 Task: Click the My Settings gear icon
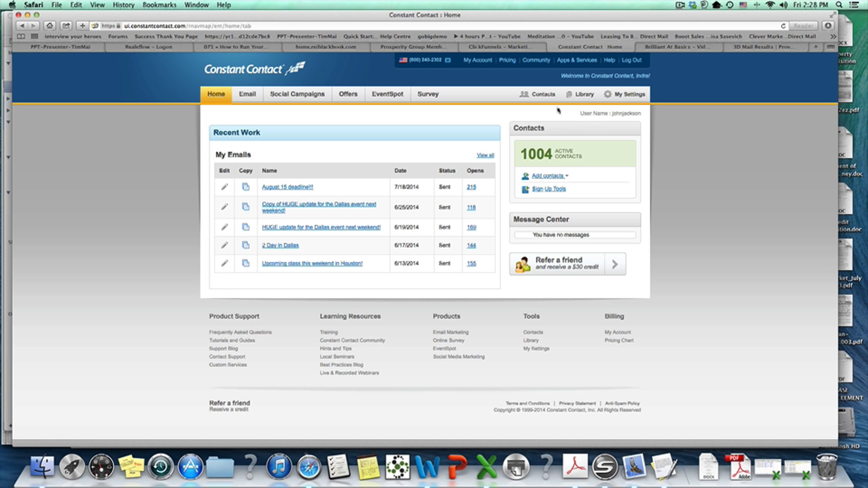(608, 94)
